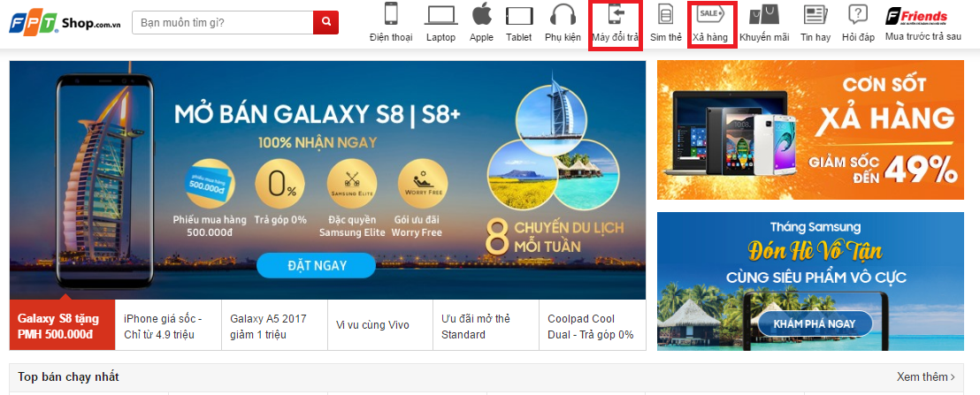Open the Apple logo category
The width and height of the screenshot is (980, 395).
(x=481, y=13)
